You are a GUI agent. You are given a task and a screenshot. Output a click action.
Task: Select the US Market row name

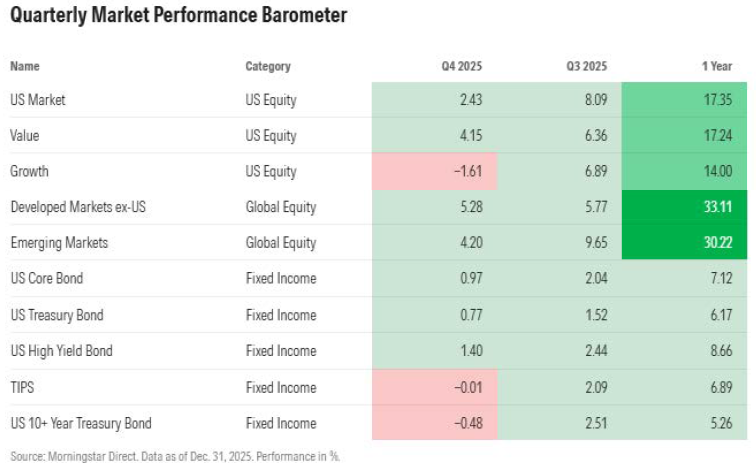38,100
